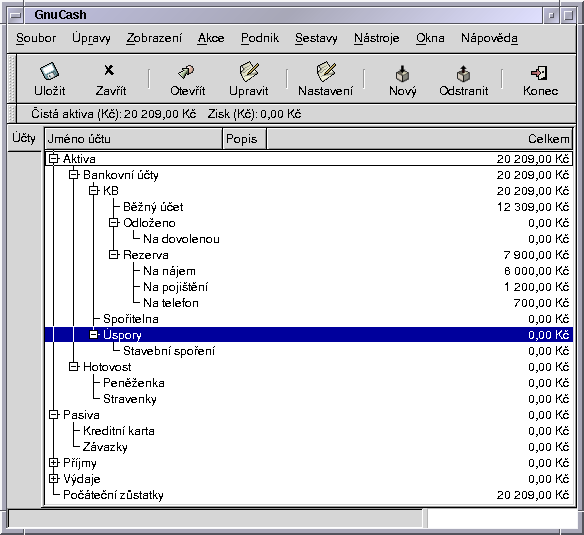Viewport: 584px width, 535px height.
Task: Expand the Výdaje account node
Action: click(x=54, y=479)
